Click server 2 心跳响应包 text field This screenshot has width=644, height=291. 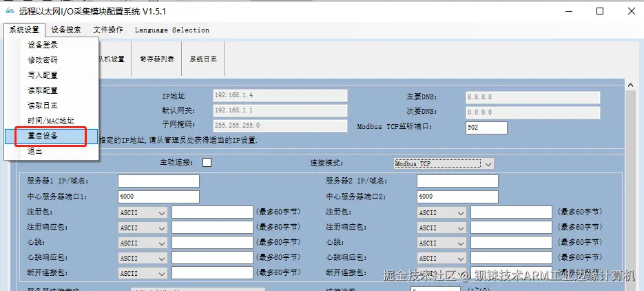tap(511, 258)
